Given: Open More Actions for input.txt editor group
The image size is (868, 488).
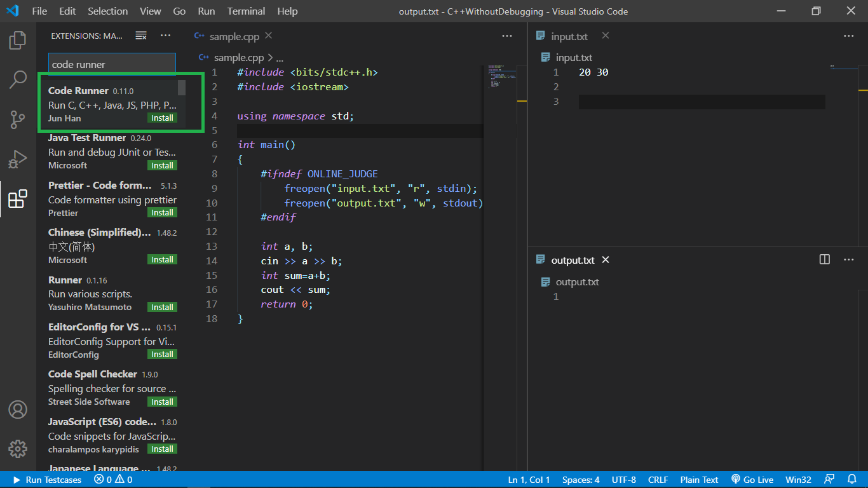Looking at the screenshot, I should click(x=848, y=36).
